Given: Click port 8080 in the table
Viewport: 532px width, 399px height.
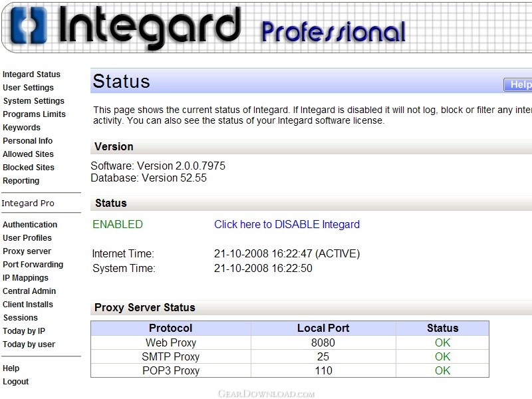Looking at the screenshot, I should coord(323,342).
